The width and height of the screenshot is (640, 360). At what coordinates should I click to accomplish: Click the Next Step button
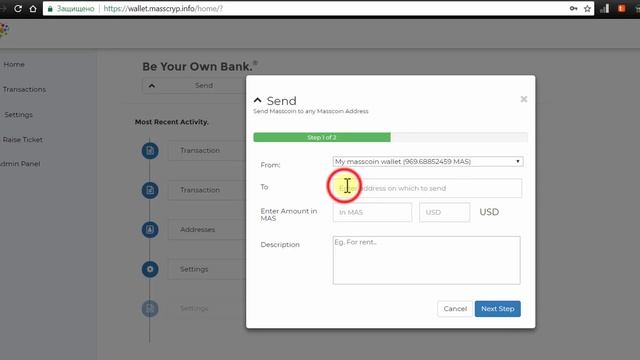pyautogui.click(x=498, y=309)
